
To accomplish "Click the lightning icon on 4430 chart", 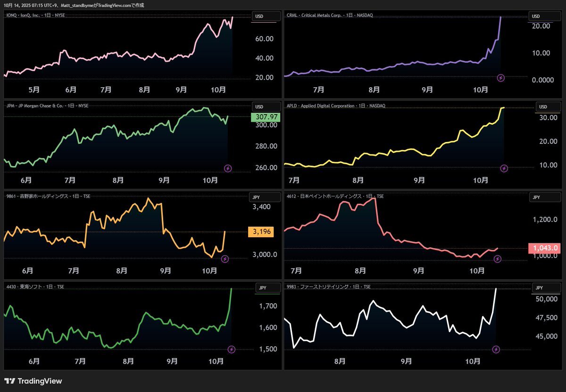I will 231,349.
